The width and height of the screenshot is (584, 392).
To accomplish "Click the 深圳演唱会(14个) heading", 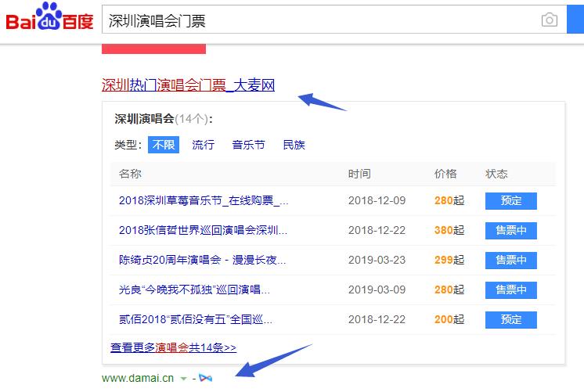I will [164, 119].
